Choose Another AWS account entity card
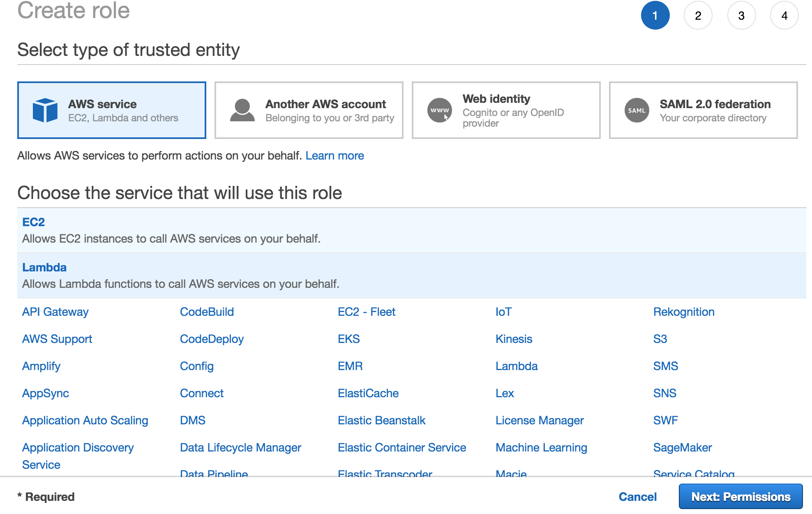Image resolution: width=812 pixels, height=514 pixels. 309,110
